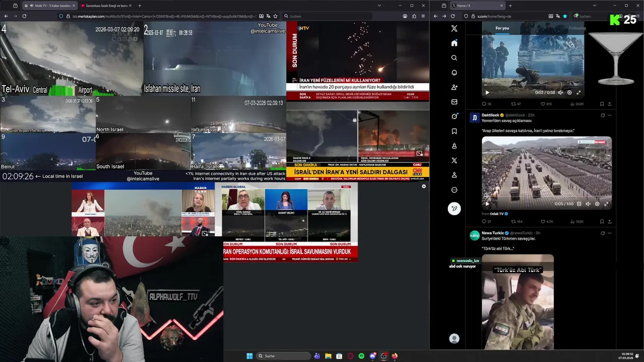Switch to the Following tab
The image size is (644, 362).
[577, 28]
